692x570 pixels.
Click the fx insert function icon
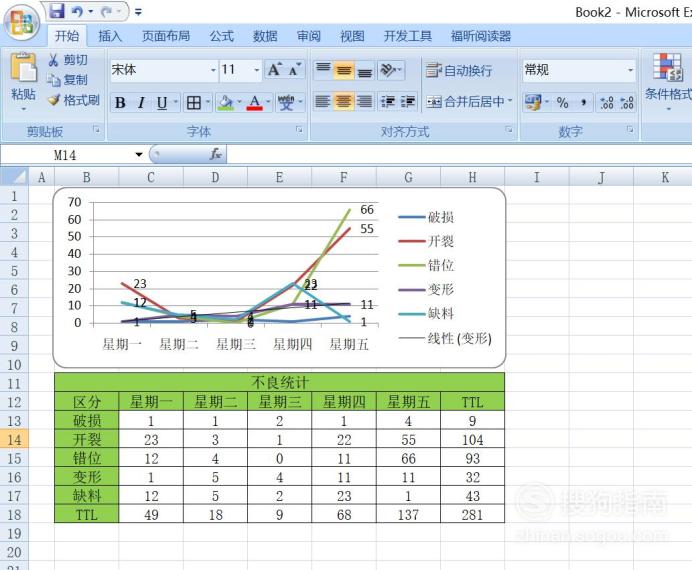[x=215, y=154]
